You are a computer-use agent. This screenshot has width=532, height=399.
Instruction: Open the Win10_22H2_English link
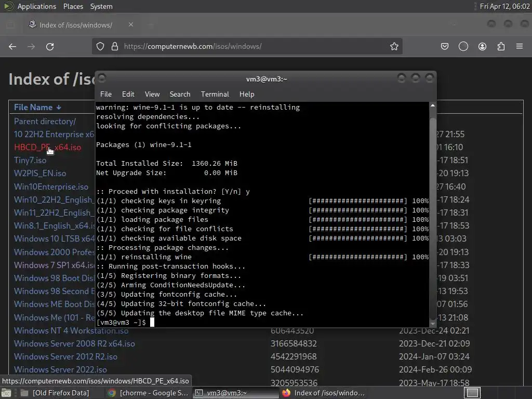click(54, 199)
